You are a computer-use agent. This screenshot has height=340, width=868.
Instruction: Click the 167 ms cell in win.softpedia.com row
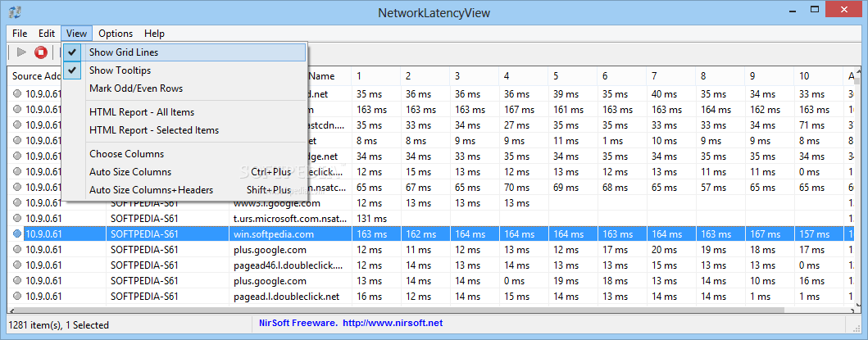770,234
